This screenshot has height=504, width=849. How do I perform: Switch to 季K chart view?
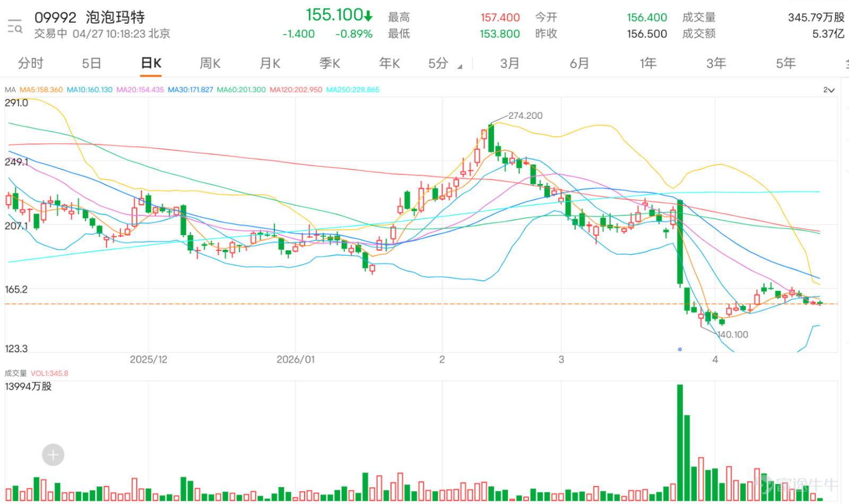click(330, 63)
